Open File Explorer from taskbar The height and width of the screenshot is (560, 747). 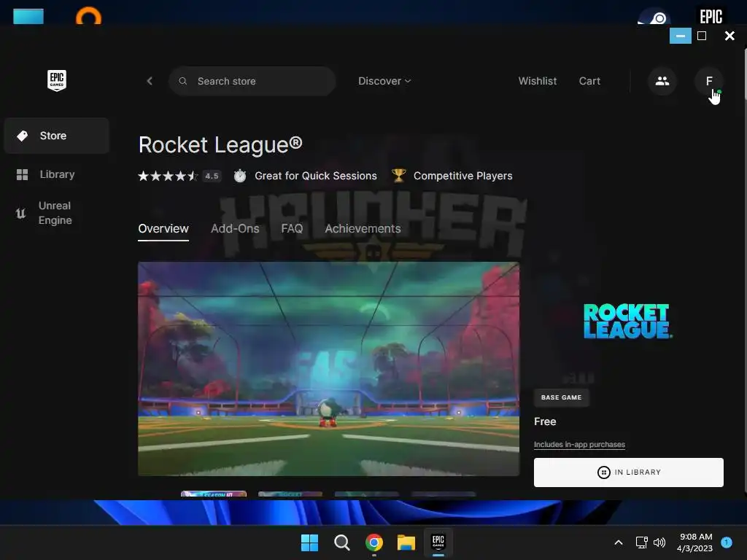click(x=406, y=542)
